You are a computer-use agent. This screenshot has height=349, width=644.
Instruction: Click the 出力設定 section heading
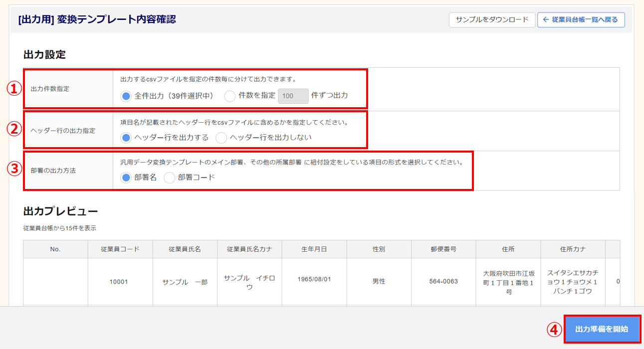(x=44, y=55)
